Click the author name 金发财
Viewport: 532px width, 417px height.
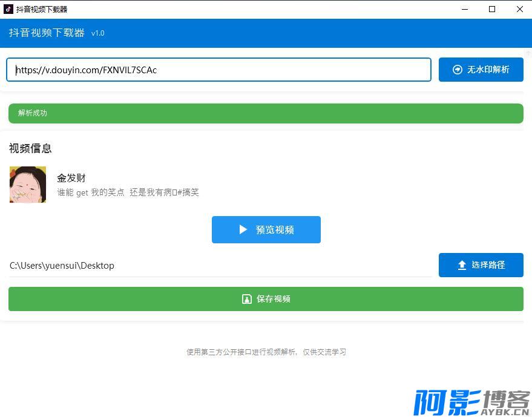point(71,178)
